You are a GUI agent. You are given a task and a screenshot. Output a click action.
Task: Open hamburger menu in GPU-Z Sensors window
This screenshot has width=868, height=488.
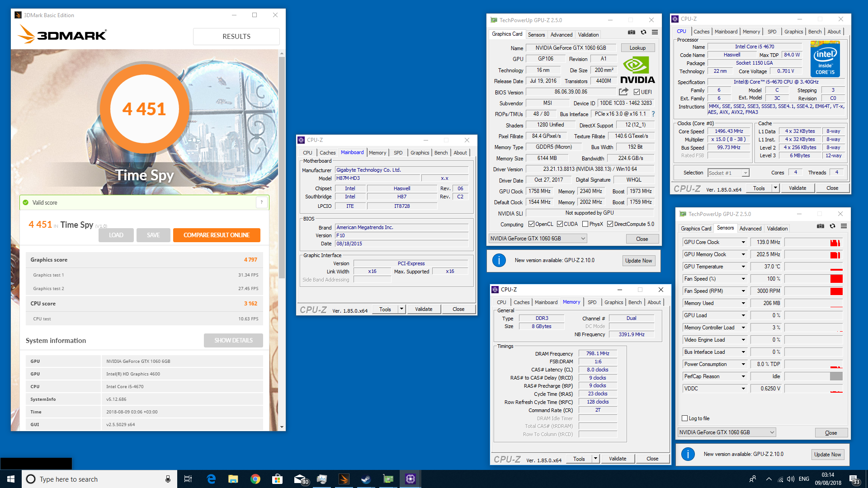[844, 226]
